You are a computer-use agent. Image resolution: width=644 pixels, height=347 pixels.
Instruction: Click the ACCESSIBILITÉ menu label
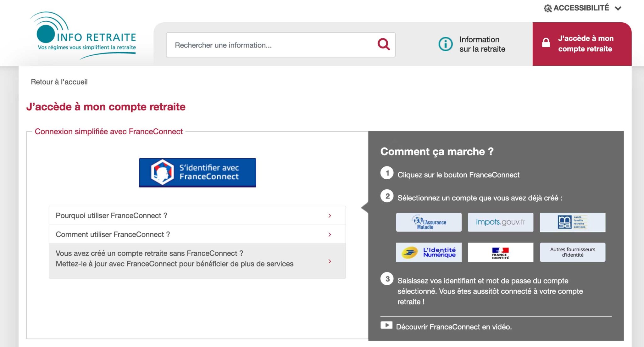[x=581, y=8]
